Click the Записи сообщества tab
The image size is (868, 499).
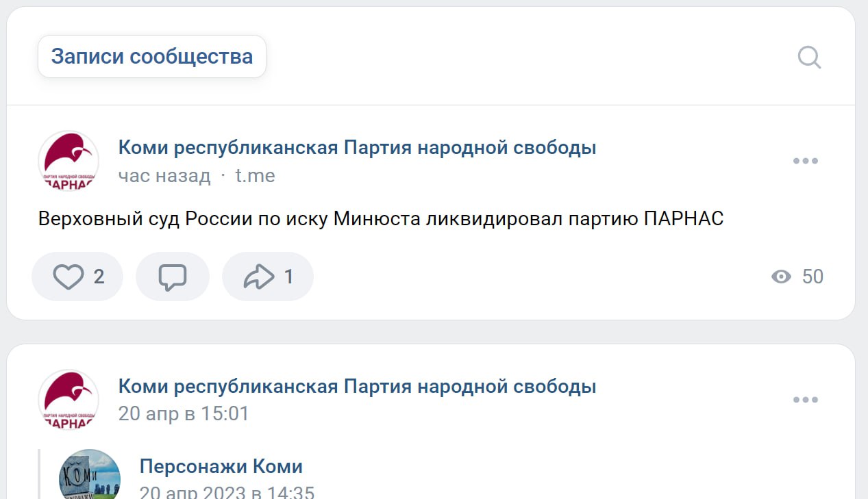click(x=151, y=56)
